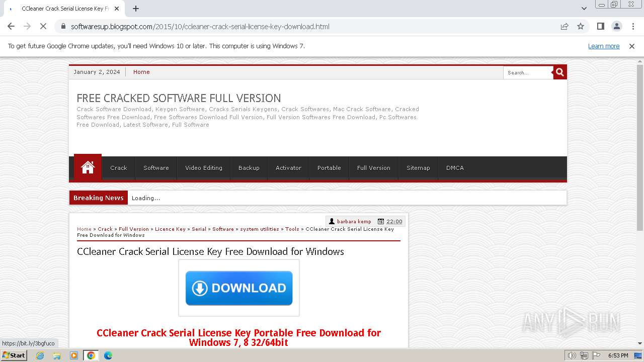Open a new tab with plus button
The width and height of the screenshot is (644, 362).
[136, 9]
